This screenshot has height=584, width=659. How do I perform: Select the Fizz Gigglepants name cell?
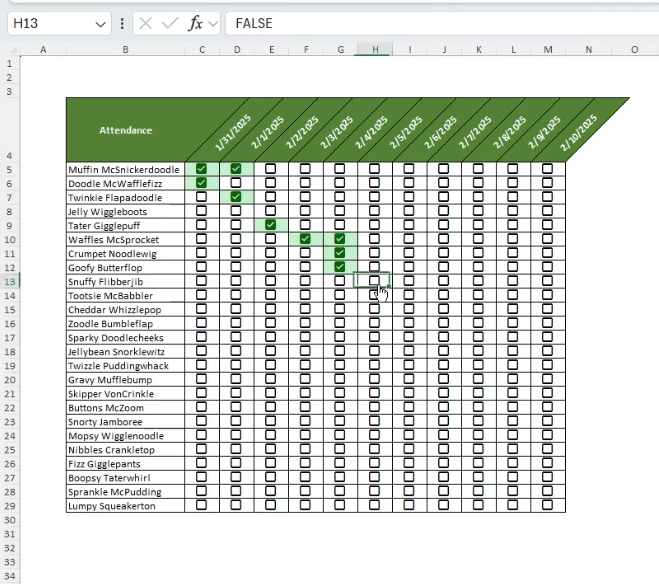tap(125, 463)
